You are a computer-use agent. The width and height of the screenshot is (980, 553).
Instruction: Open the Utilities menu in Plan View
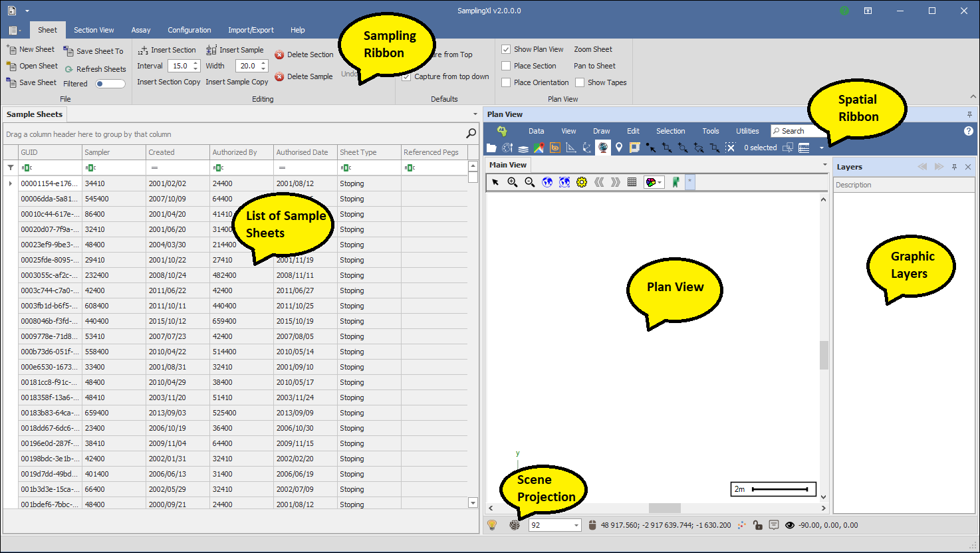[x=747, y=131]
